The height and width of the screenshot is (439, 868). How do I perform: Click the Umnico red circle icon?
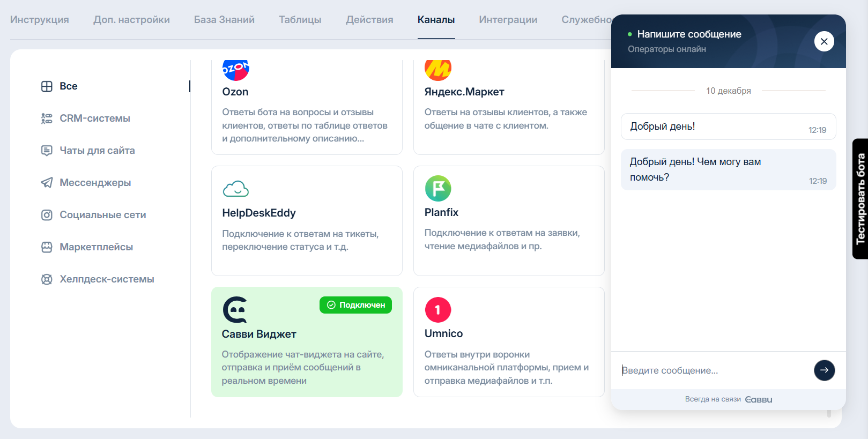coord(437,310)
